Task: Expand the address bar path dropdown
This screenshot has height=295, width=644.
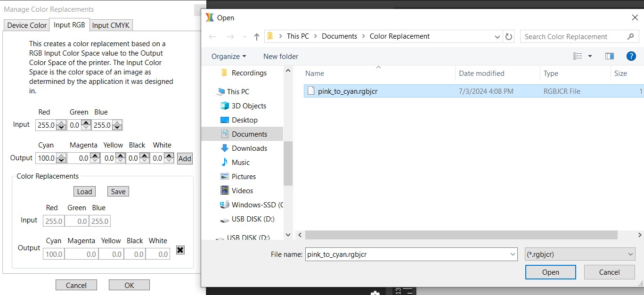Action: pyautogui.click(x=497, y=37)
